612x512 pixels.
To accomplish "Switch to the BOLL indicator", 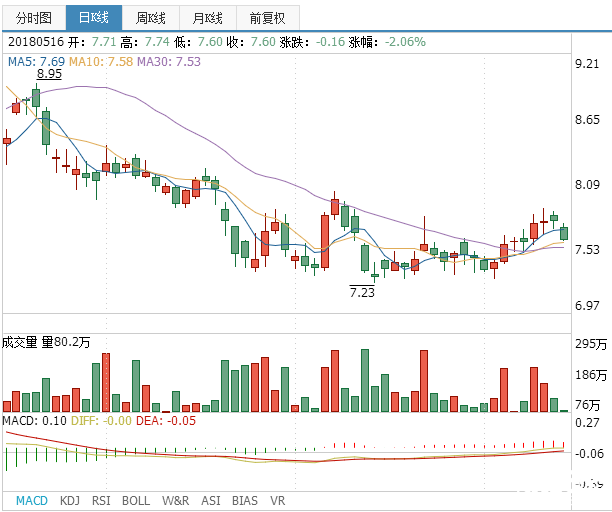I will tap(136, 500).
